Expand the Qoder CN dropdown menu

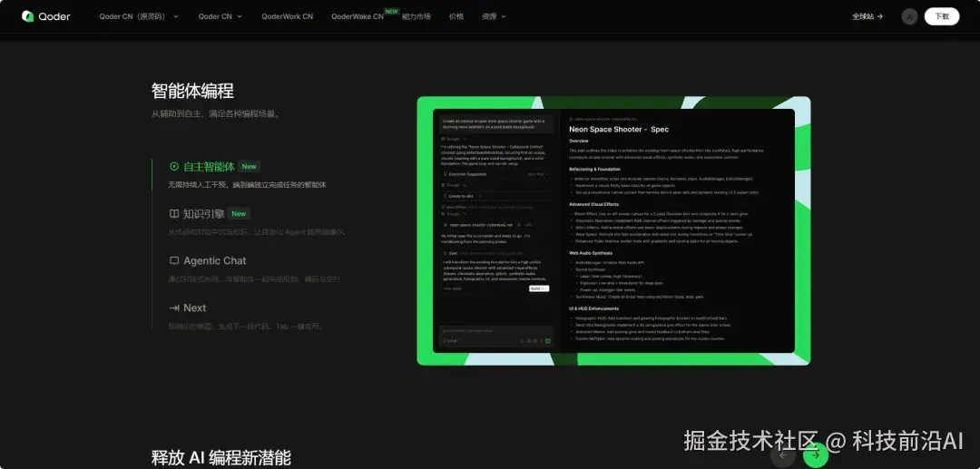[x=220, y=16]
